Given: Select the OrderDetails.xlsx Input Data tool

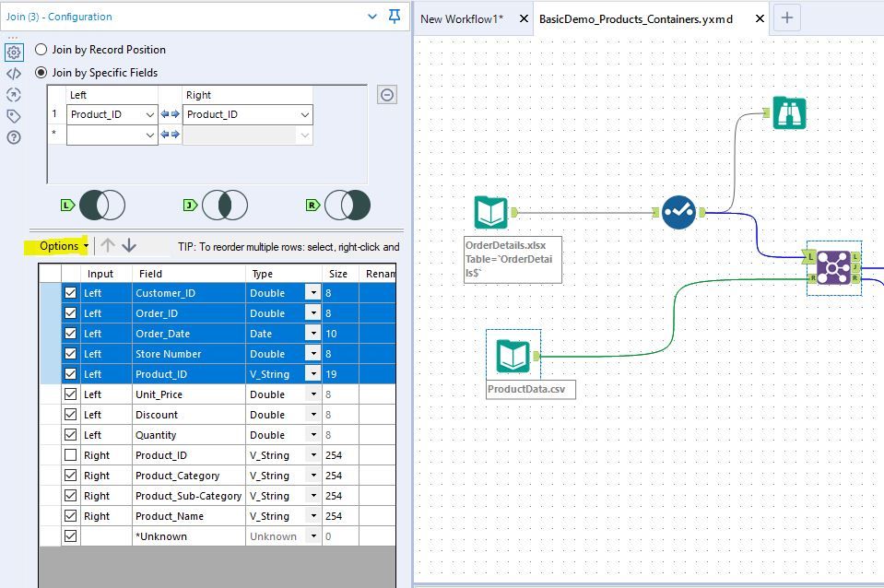Looking at the screenshot, I should coord(490,213).
